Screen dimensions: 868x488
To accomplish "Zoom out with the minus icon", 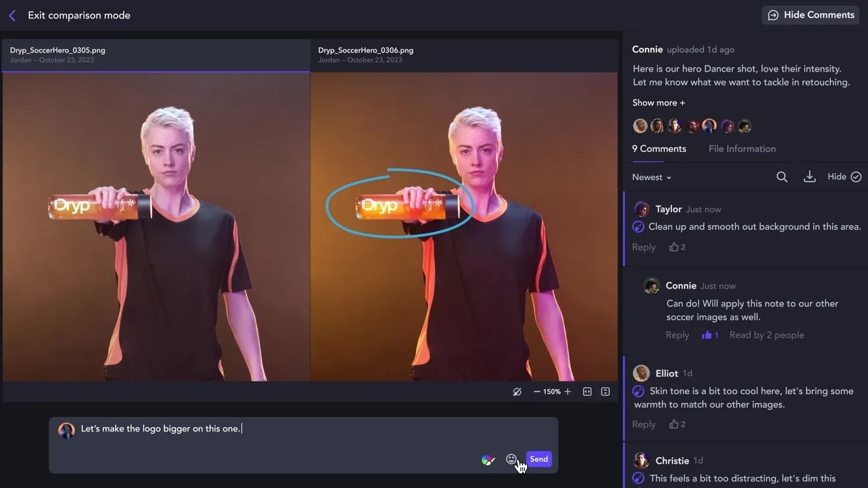I will tap(536, 392).
